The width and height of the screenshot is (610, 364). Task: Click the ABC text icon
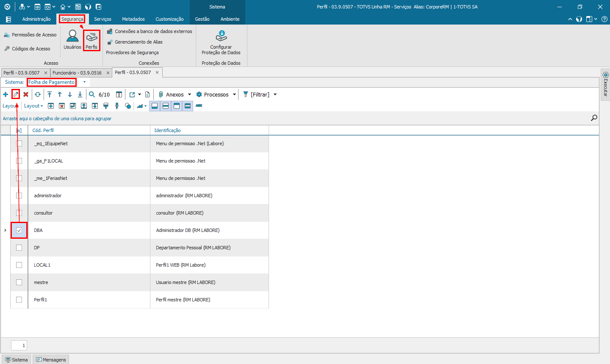[x=199, y=106]
